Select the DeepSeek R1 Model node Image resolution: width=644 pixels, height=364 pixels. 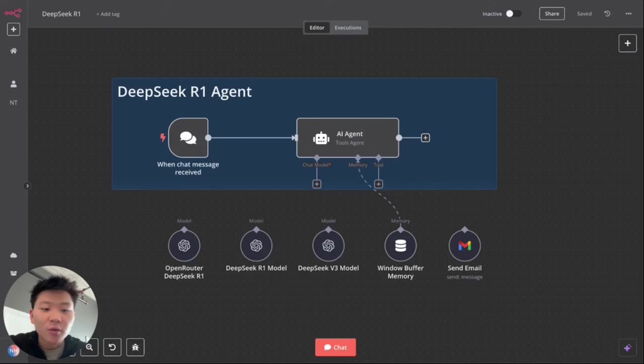256,245
